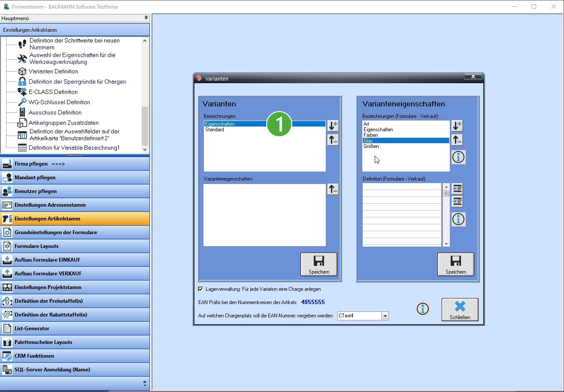
Task: Click the icon beside Artikelgruppen Zusatzdaten
Action: pos(22,123)
